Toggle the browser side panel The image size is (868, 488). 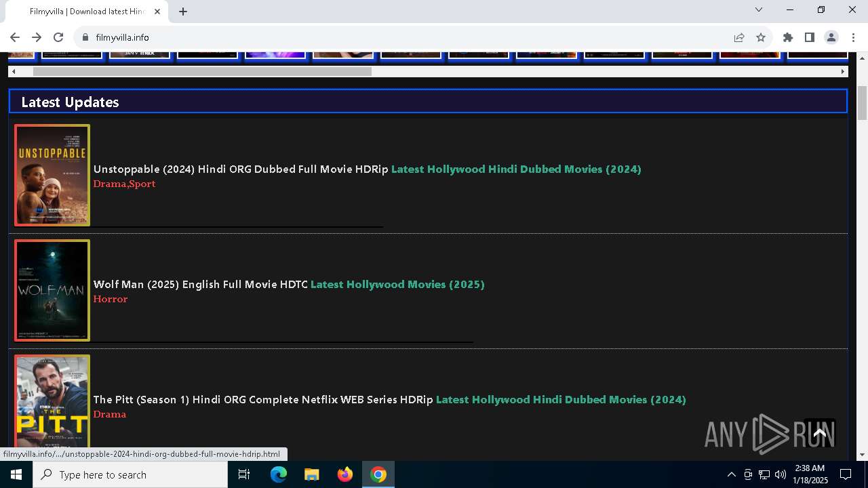pos(810,37)
